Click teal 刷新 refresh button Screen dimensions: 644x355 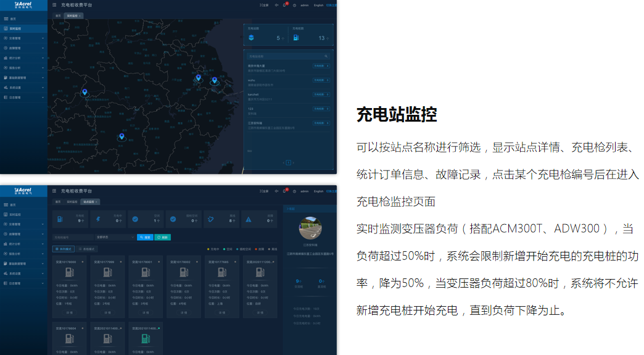[162, 237]
